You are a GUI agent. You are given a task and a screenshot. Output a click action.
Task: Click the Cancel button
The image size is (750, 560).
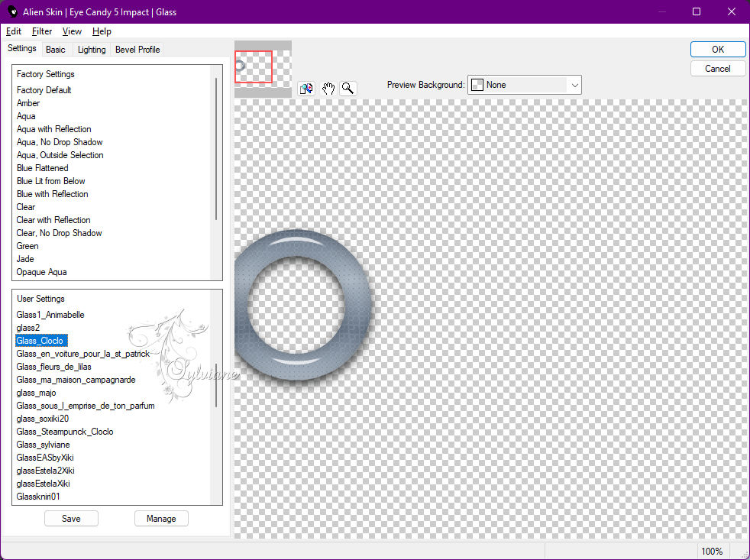717,69
